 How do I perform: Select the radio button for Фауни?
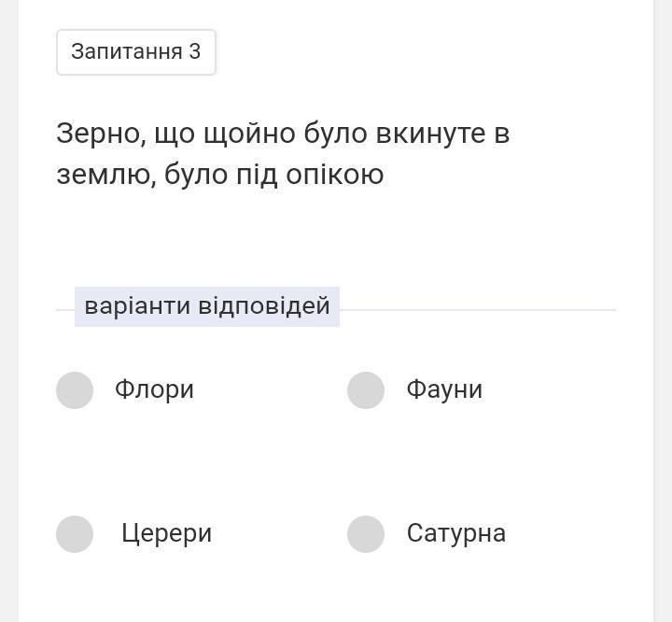pyautogui.click(x=366, y=390)
